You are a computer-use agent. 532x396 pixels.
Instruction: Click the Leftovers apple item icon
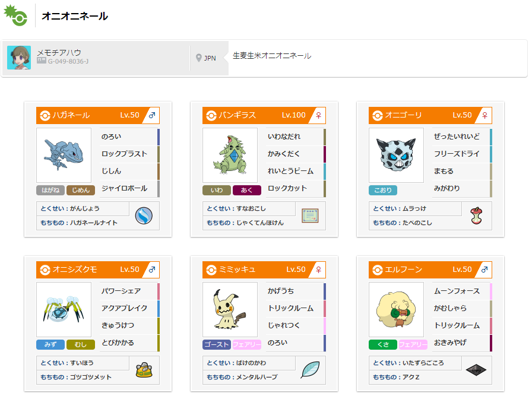pyautogui.click(x=476, y=216)
